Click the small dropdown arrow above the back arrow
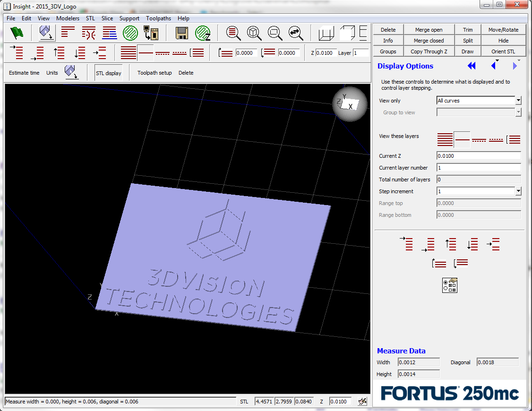 (498, 60)
